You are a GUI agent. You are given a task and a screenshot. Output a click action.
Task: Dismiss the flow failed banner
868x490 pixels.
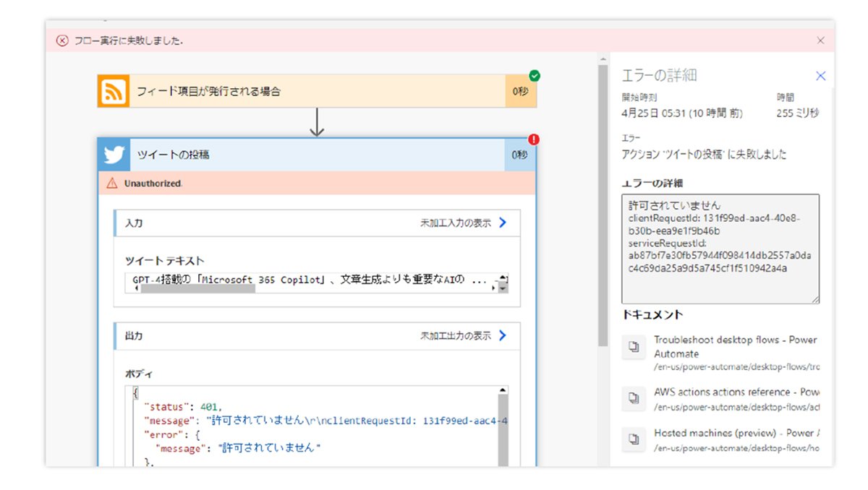[x=820, y=40]
